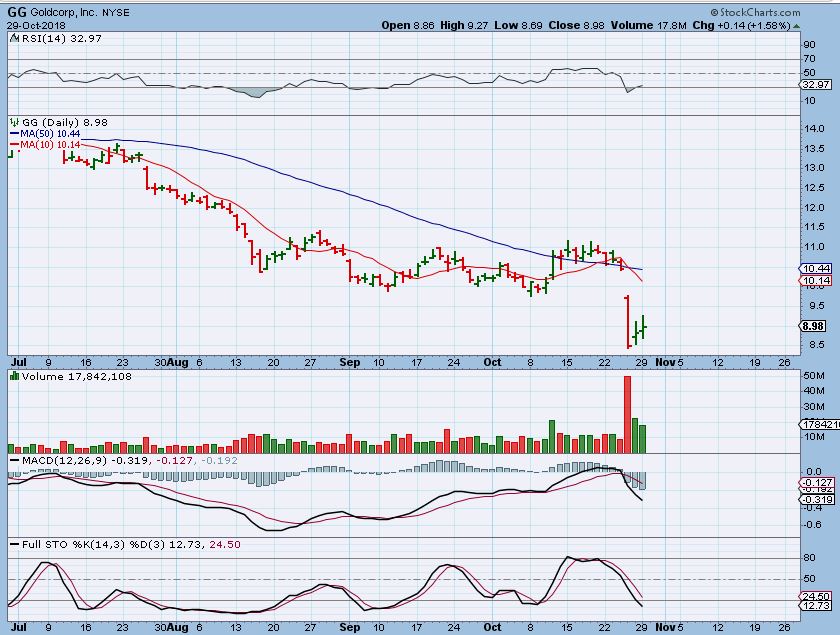
Task: Click the 14.0 price axis label
Action: click(814, 129)
